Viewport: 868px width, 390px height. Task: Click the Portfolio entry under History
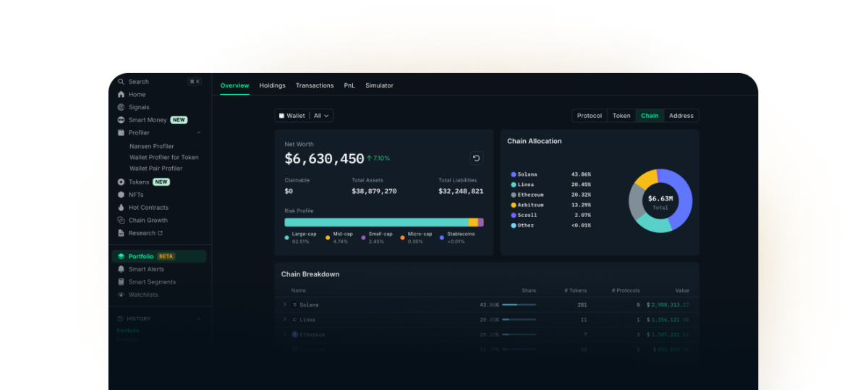click(128, 331)
